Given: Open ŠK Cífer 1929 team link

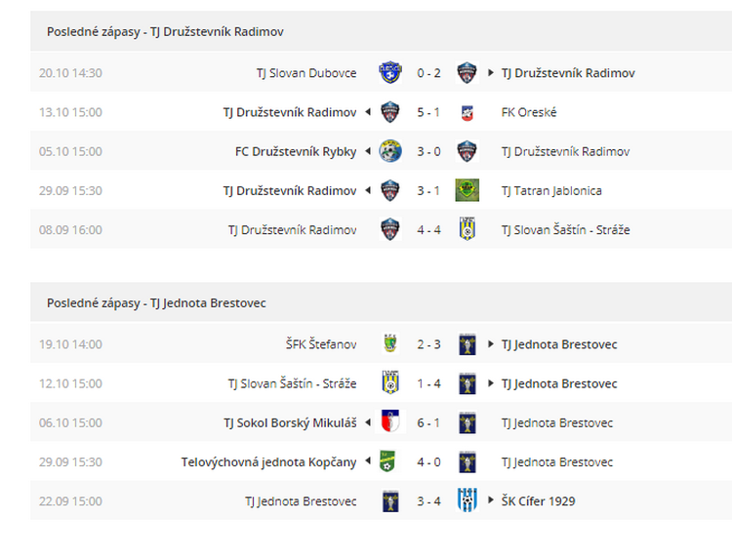Looking at the screenshot, I should [538, 501].
